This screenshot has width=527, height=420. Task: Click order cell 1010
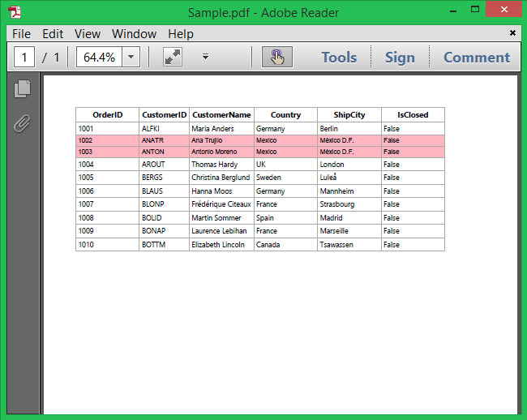[108, 245]
